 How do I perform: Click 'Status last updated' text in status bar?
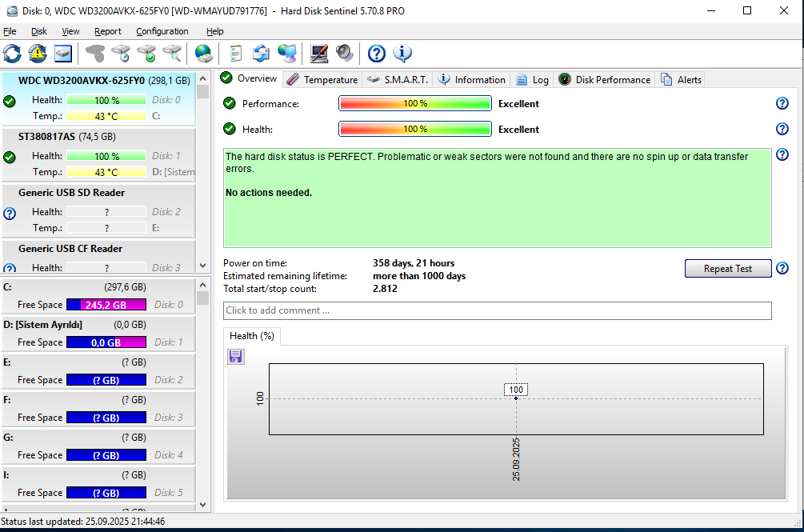(x=82, y=522)
